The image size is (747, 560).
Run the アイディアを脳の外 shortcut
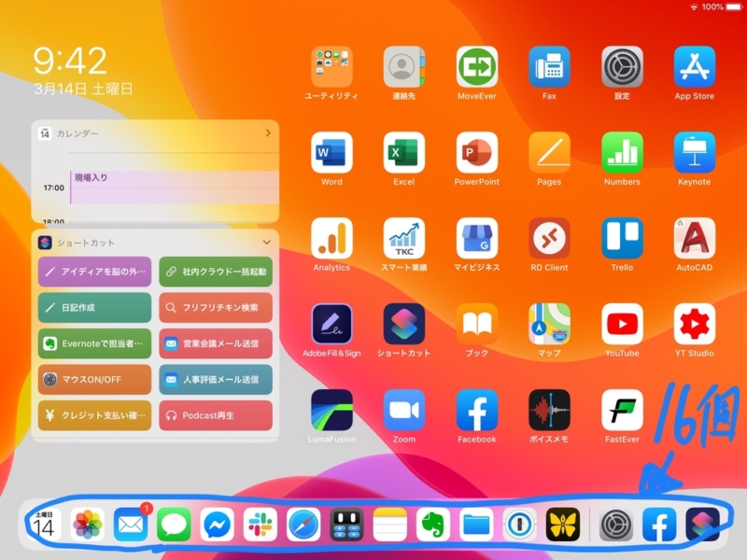pos(95,272)
